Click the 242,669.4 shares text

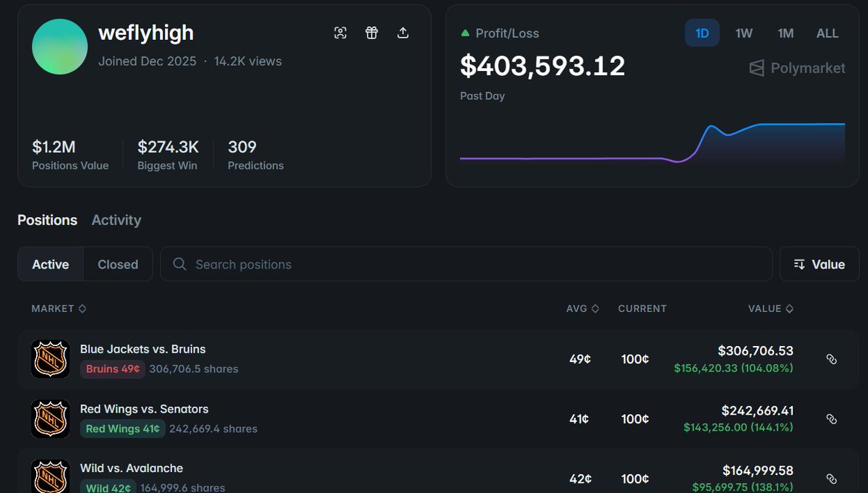[x=213, y=429]
